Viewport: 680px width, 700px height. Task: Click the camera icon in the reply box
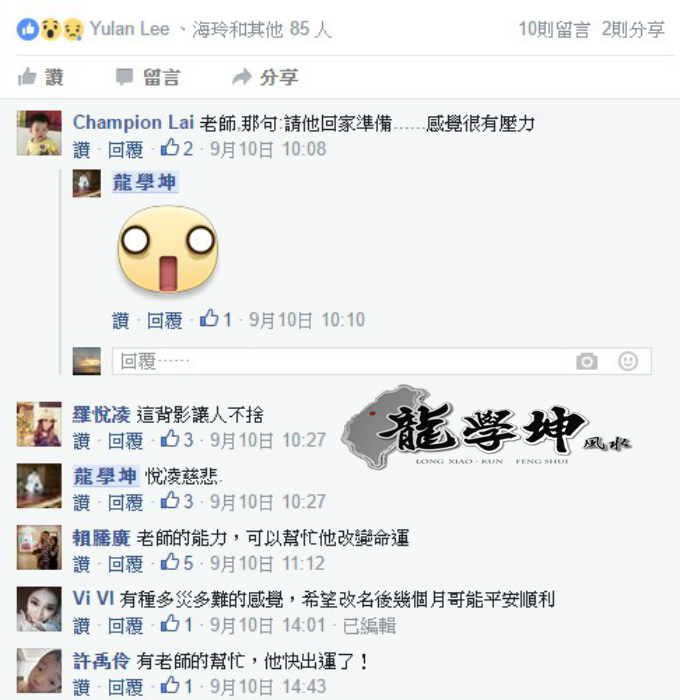[587, 361]
